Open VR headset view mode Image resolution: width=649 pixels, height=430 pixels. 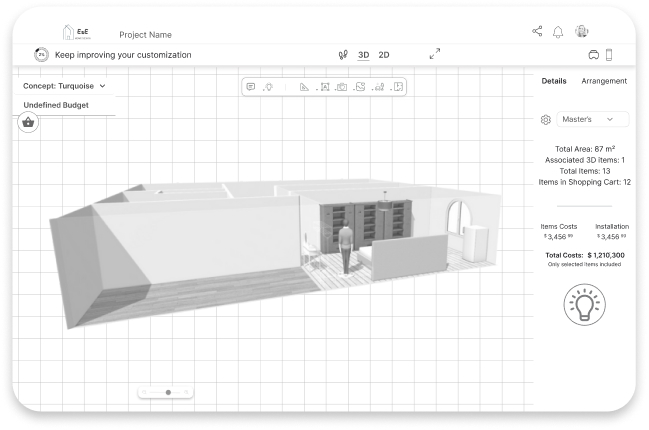click(592, 54)
